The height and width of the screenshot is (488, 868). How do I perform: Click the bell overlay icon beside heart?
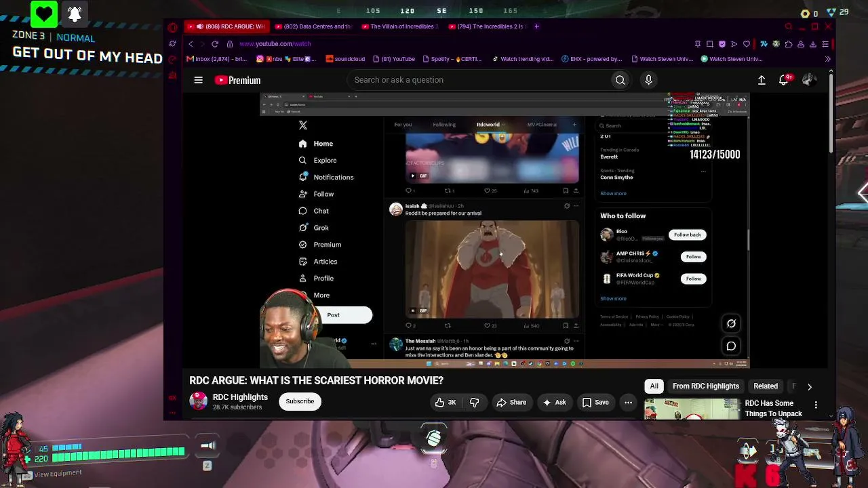[x=75, y=14]
